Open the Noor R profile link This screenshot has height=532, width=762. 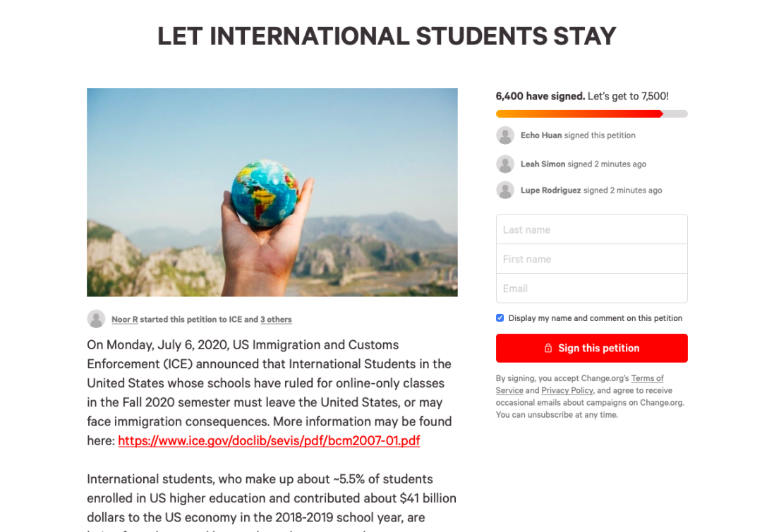(125, 320)
